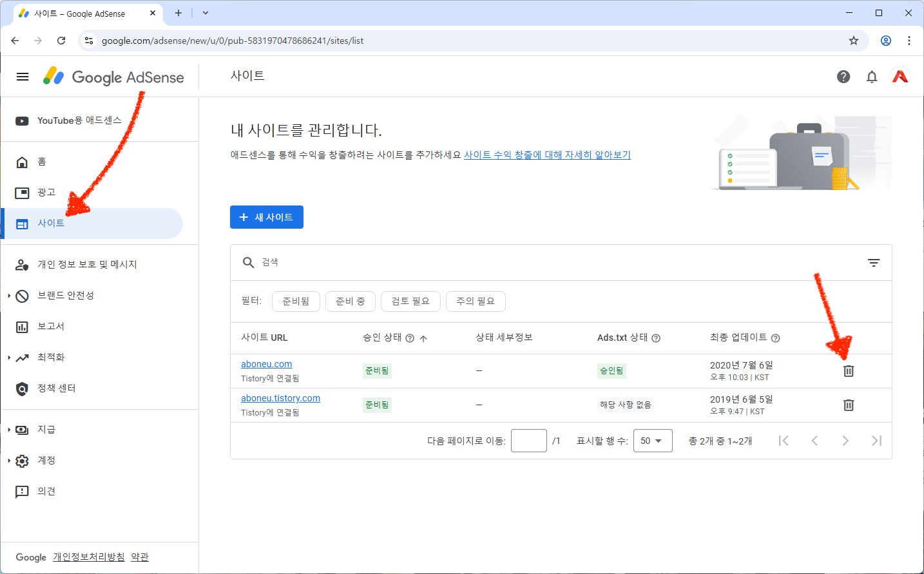Delete the aboneu.tistory.com site row
The image size is (924, 574).
tap(849, 405)
